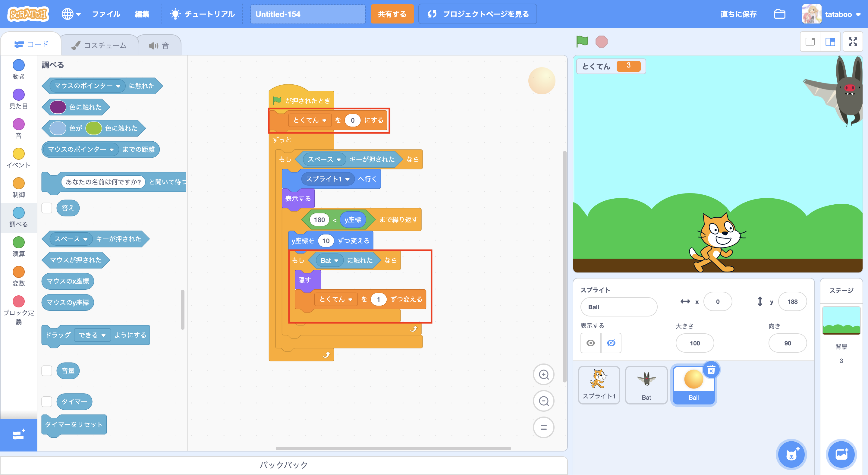Enable the 答え variable checkbox
This screenshot has width=868, height=475.
point(47,208)
